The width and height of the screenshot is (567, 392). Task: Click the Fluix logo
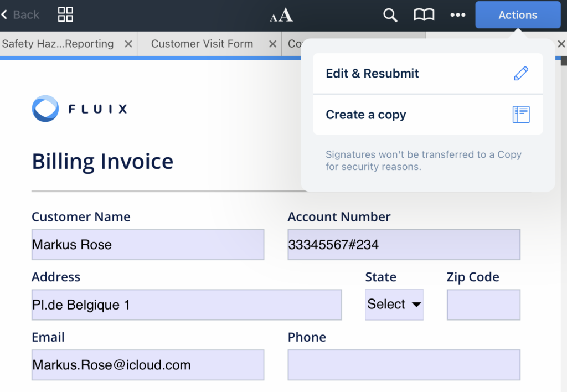pos(80,109)
